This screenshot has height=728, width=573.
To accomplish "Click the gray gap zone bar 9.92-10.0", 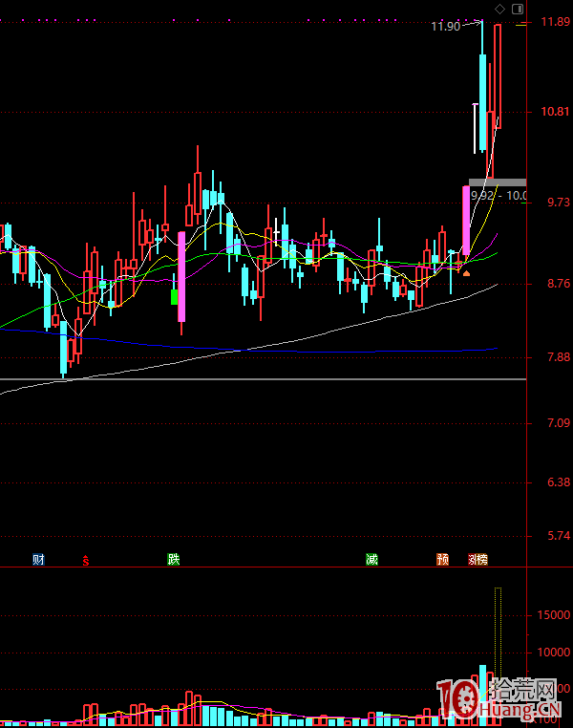I will tap(497, 182).
